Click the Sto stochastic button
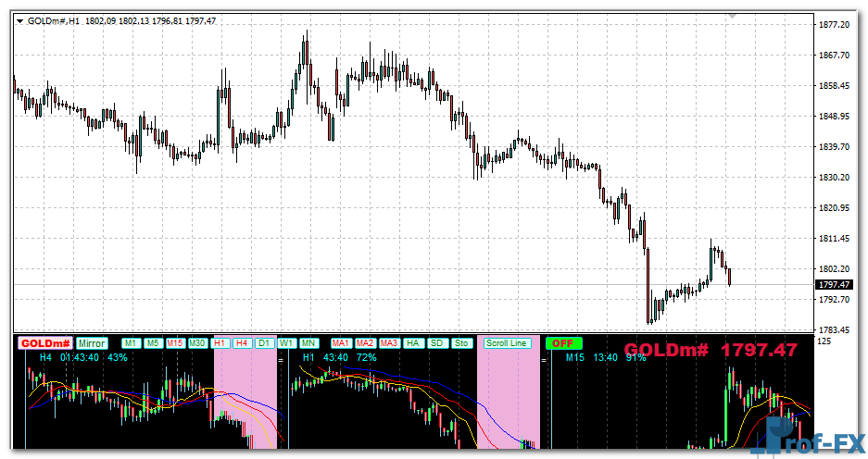This screenshot has width=868, height=459. (461, 343)
